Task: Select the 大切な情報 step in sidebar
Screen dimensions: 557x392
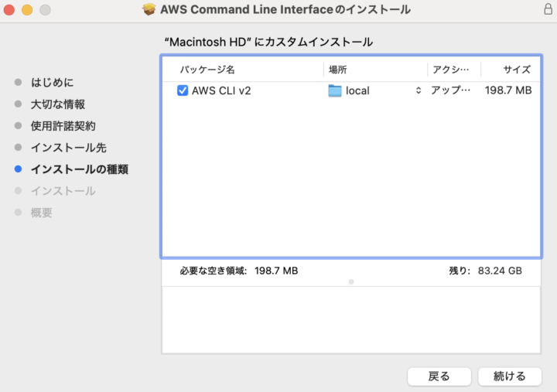Action: click(57, 104)
